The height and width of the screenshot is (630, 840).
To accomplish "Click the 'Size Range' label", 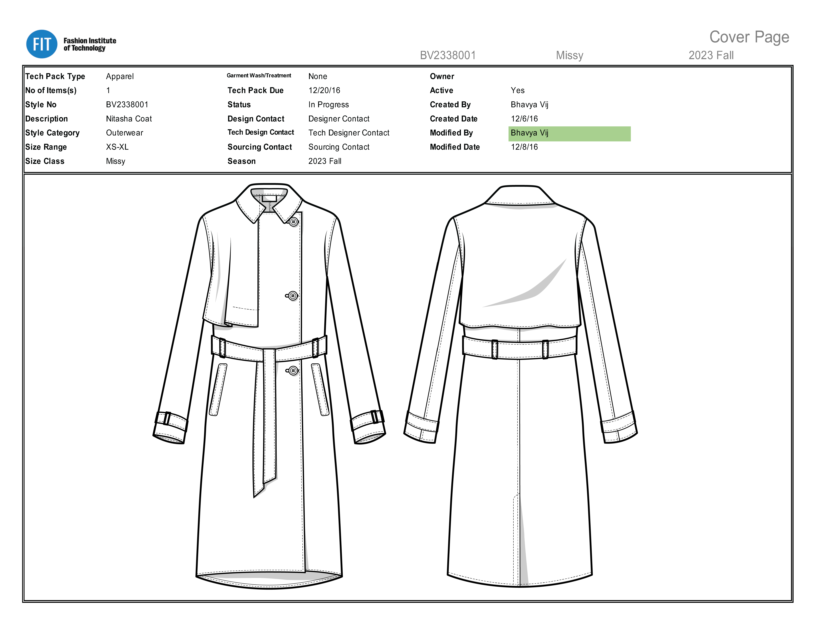I will pyautogui.click(x=46, y=147).
